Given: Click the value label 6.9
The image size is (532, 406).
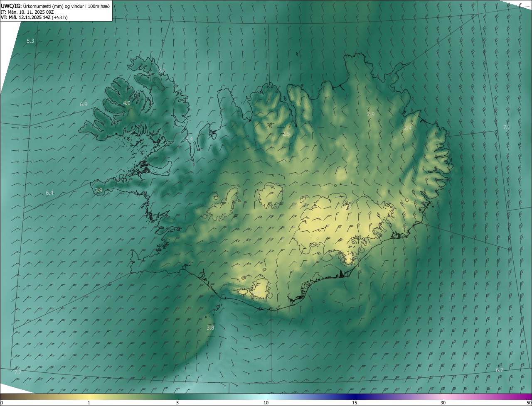Looking at the screenshot, I should coord(84,104).
